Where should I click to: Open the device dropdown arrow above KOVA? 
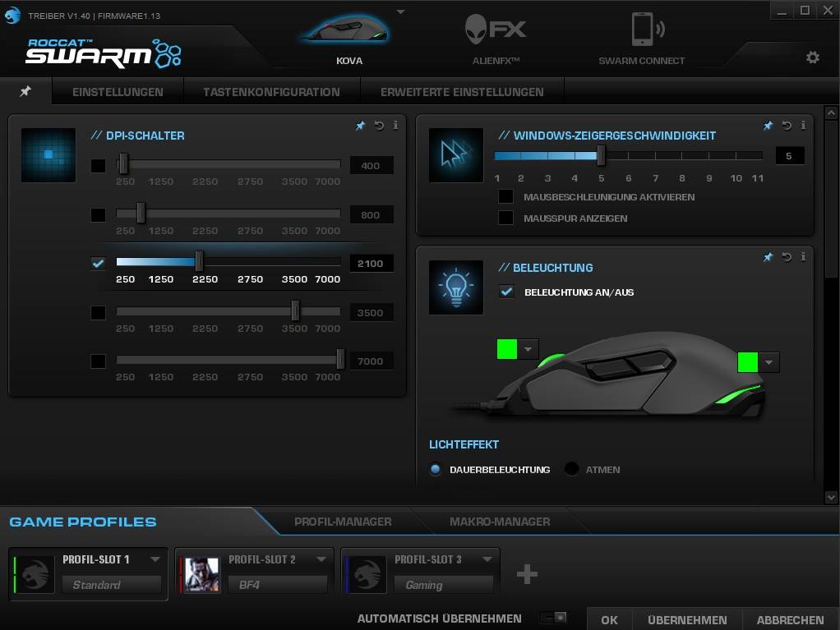click(x=401, y=11)
